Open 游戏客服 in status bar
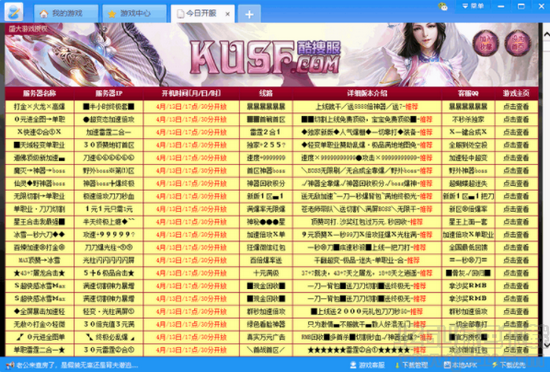This screenshot has height=372, width=550. pos(368,365)
